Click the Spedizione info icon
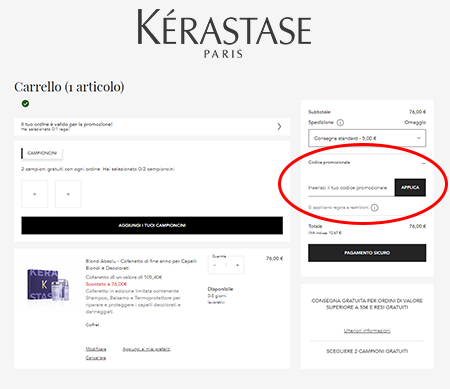 [340, 122]
